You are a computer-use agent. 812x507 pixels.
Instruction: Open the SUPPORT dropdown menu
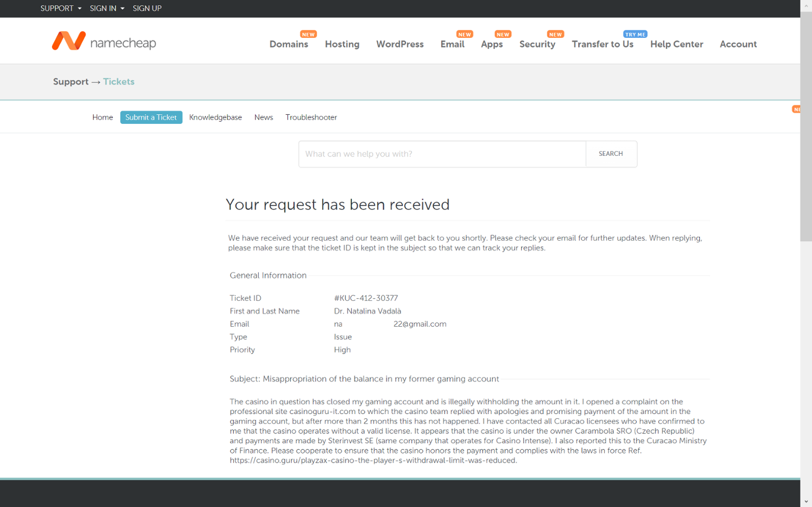[x=61, y=9]
